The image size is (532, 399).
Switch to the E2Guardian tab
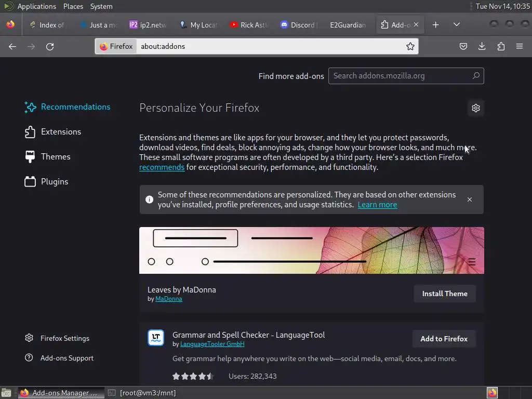(348, 25)
